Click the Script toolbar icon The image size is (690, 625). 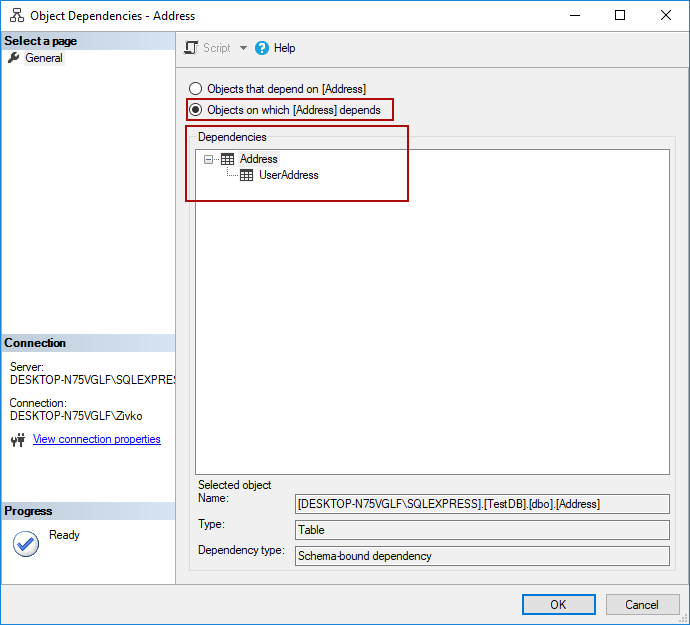click(191, 48)
